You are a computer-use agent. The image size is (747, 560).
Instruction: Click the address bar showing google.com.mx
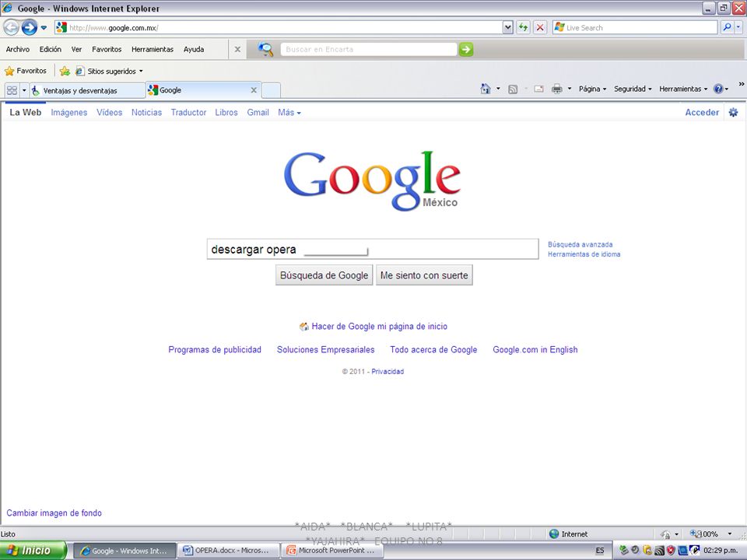pyautogui.click(x=279, y=28)
